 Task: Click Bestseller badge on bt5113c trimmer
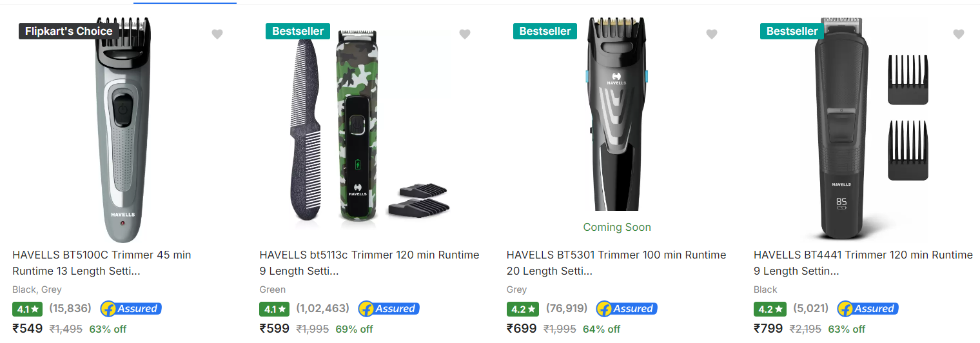tap(298, 31)
